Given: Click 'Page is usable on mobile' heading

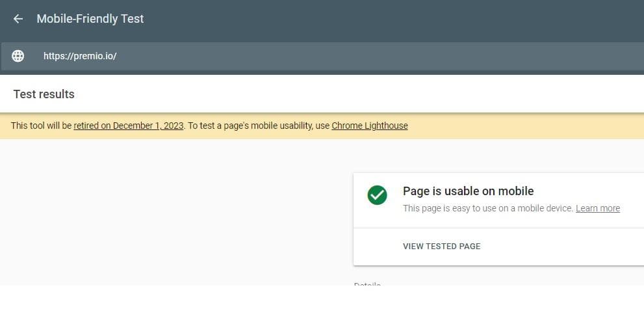Looking at the screenshot, I should tap(468, 191).
